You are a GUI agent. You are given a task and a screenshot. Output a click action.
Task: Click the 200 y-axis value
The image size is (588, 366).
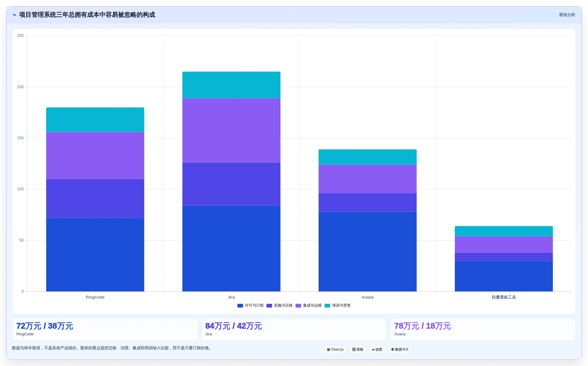coord(20,87)
